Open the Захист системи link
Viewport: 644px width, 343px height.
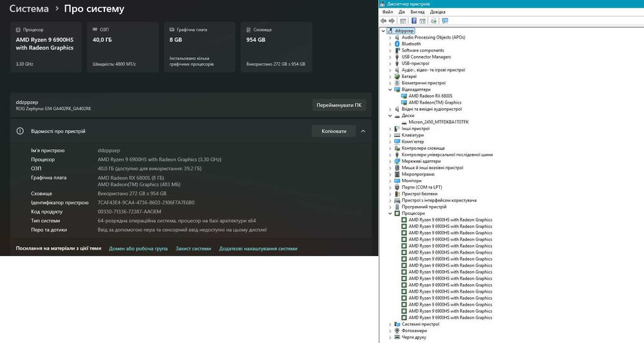coord(193,248)
